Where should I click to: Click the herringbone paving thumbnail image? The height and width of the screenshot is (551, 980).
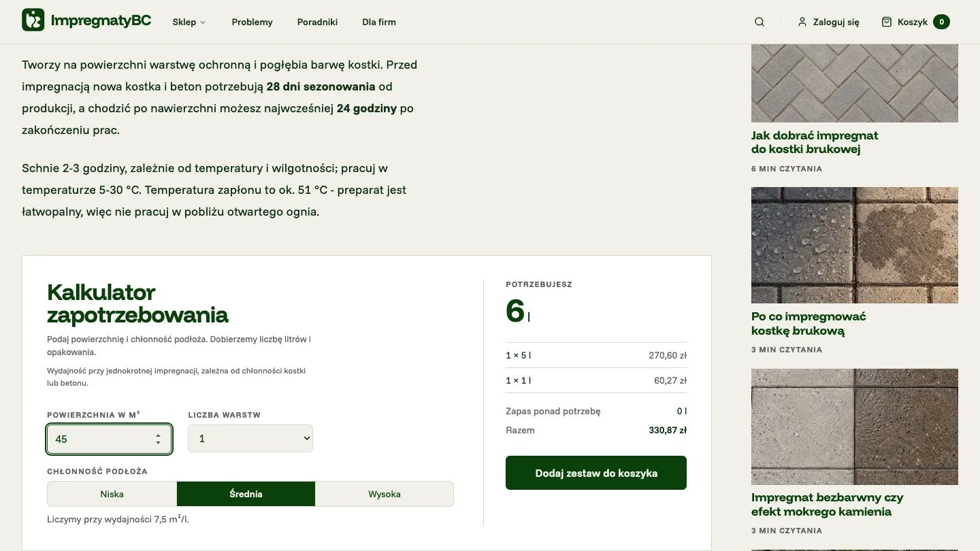pos(855,83)
